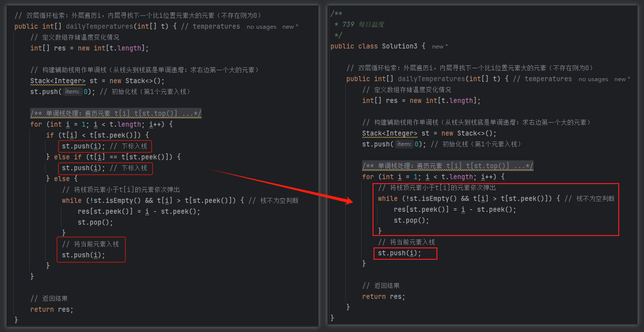Click 'return res;' in left editor
Viewport: 644px width, 332px height.
(x=52, y=309)
